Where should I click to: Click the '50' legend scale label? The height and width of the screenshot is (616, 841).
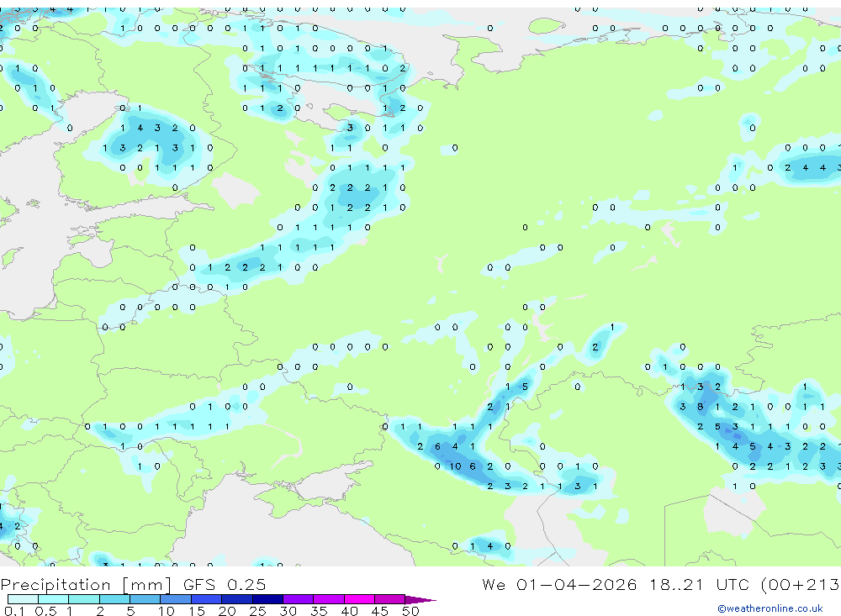pos(410,611)
